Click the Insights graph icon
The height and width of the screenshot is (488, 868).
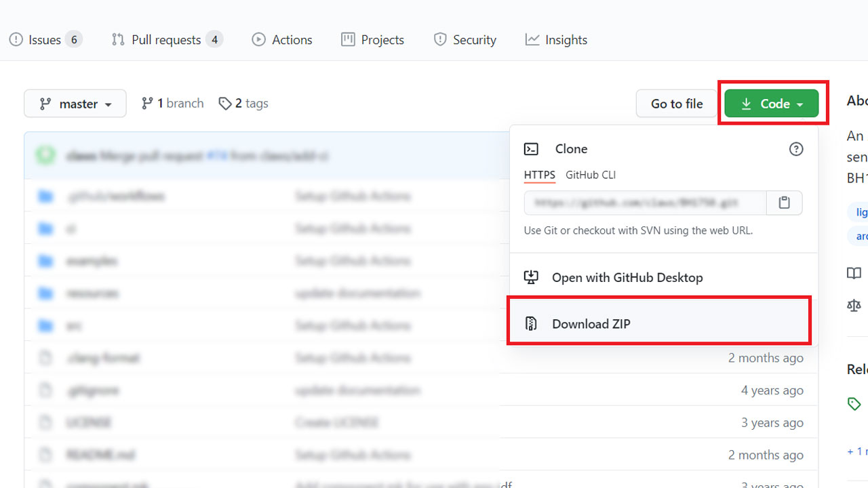pos(532,40)
